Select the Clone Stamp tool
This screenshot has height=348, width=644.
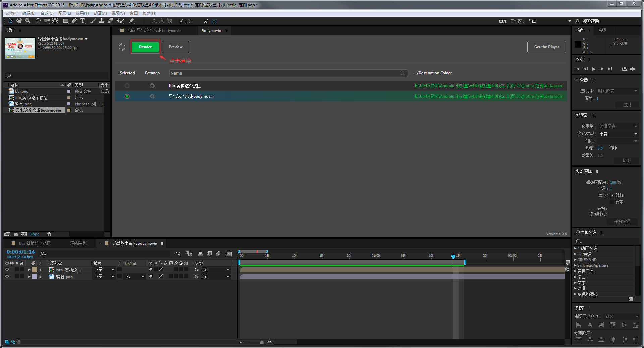[x=101, y=21]
